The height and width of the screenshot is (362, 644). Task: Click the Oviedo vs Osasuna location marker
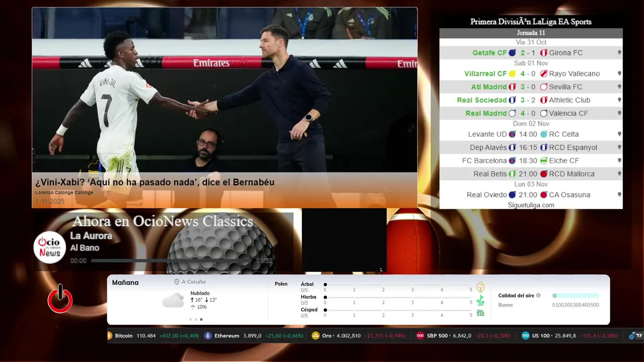click(x=619, y=195)
